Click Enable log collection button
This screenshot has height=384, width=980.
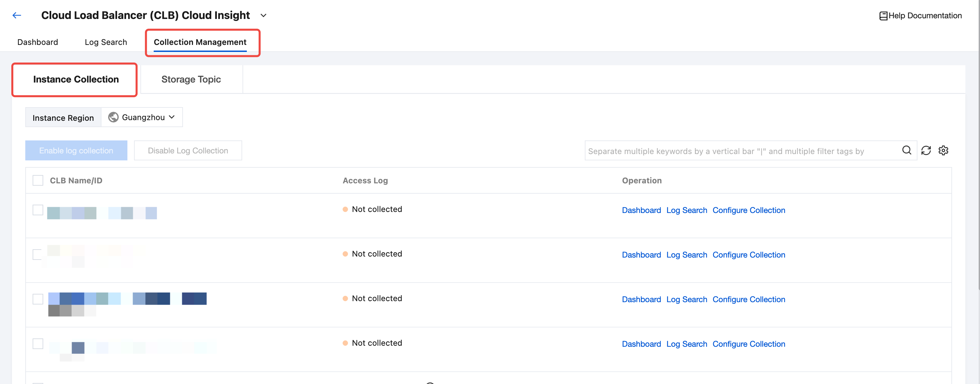[x=76, y=150]
